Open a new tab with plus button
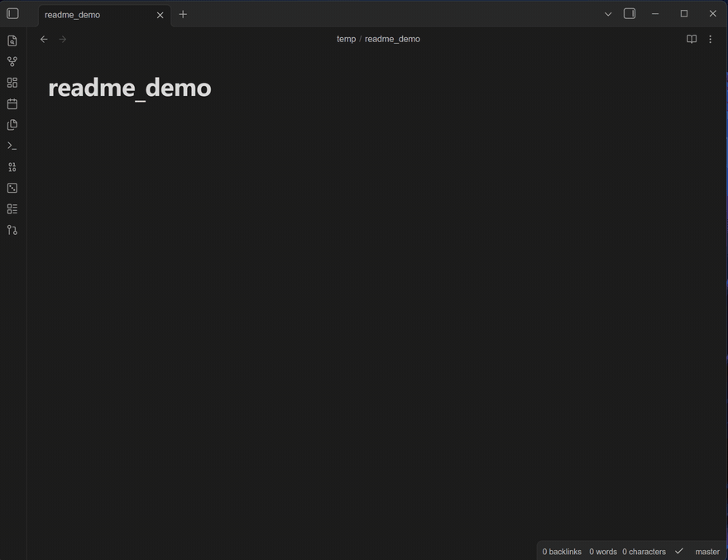 tap(183, 14)
